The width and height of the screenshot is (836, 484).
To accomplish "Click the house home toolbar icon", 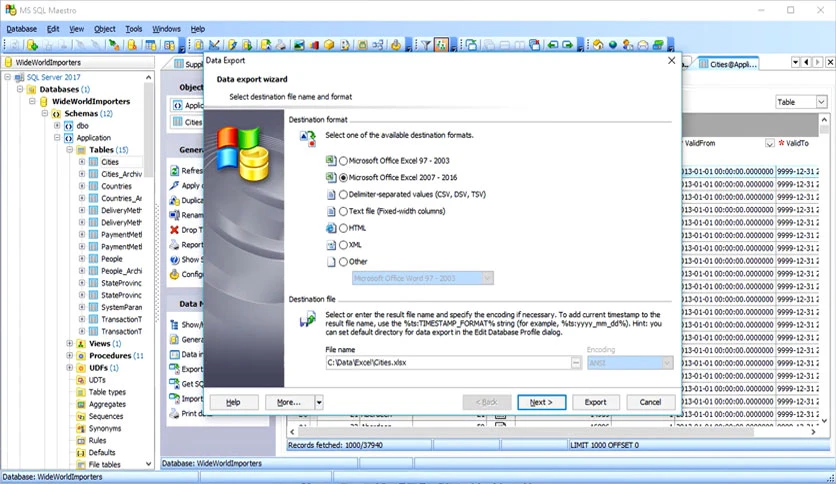I will pyautogui.click(x=598, y=45).
